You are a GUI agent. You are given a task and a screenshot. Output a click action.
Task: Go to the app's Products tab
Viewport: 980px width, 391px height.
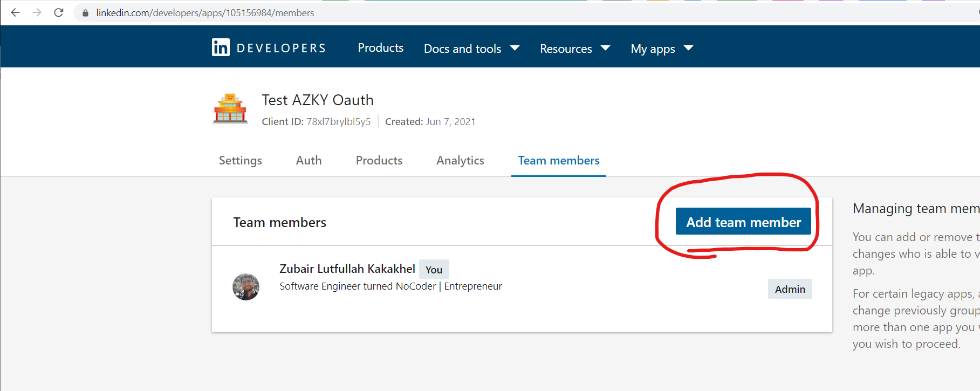(x=379, y=161)
